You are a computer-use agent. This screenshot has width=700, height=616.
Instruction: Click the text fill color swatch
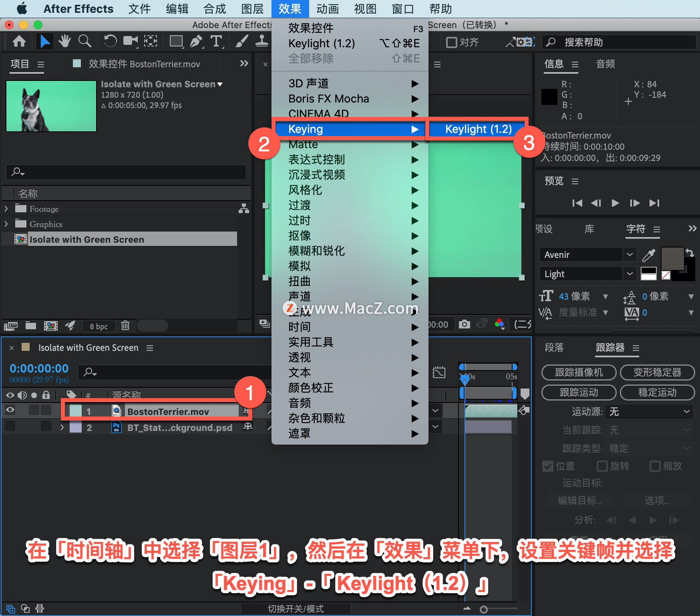(x=672, y=258)
